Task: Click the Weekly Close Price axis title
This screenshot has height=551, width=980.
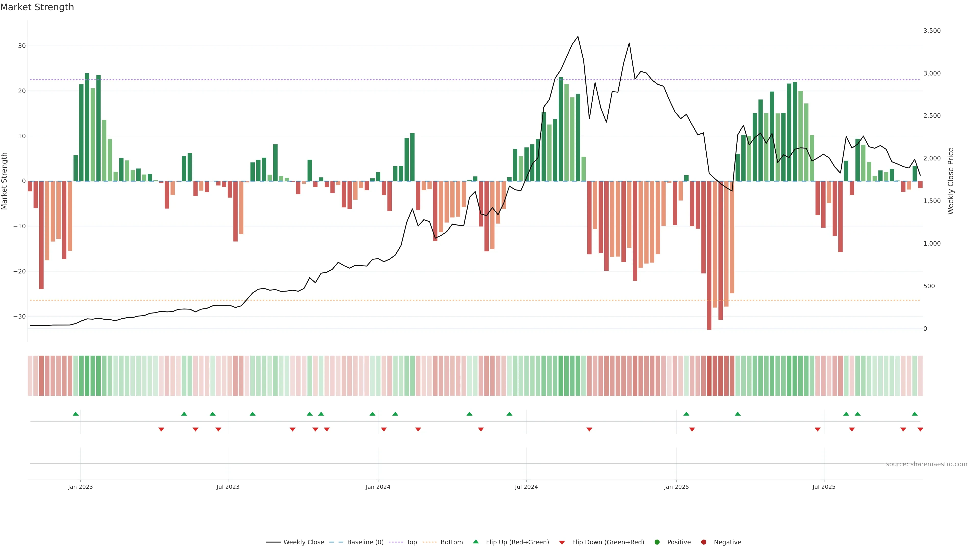Action: pos(951,181)
